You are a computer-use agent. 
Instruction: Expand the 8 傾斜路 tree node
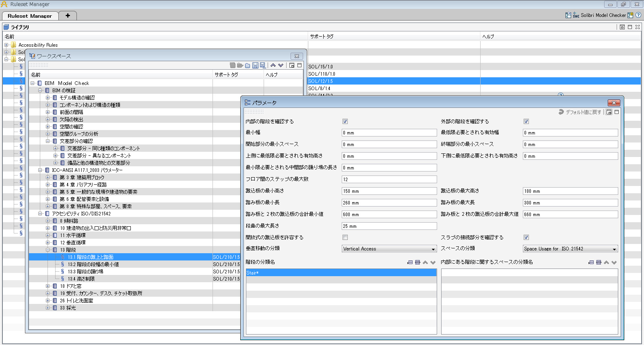click(x=48, y=221)
